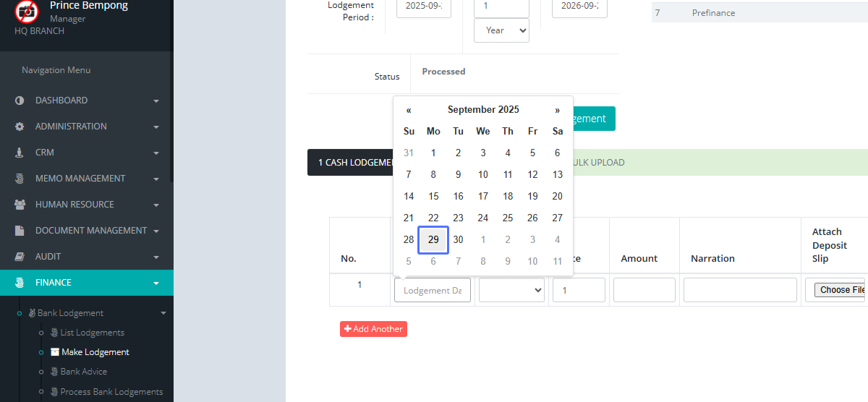
Task: Select September 29 in the calendar
Action: click(433, 239)
